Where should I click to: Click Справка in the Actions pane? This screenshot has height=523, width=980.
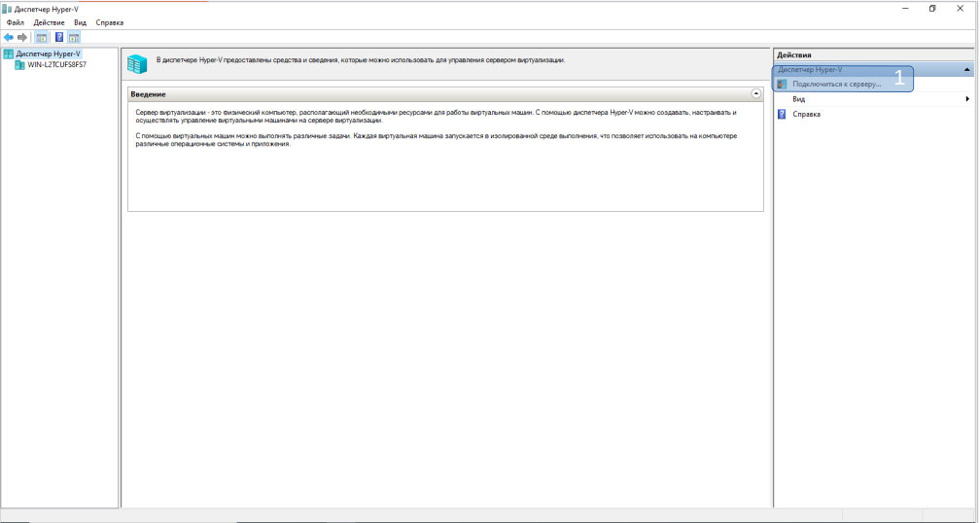806,115
